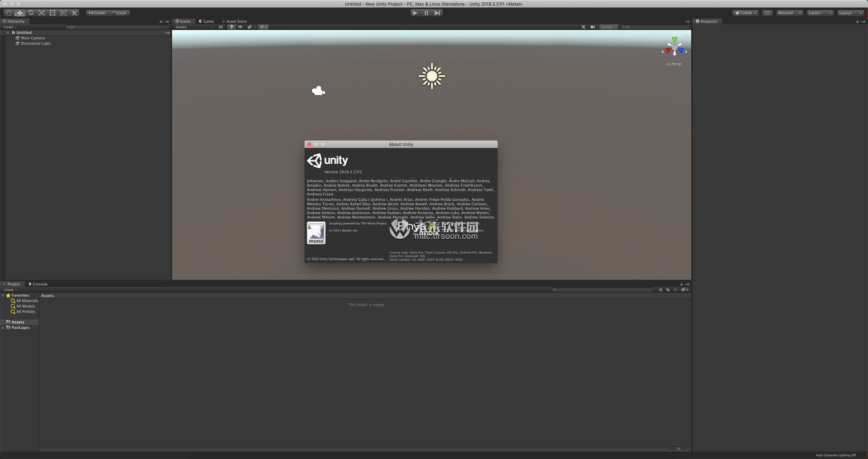Select the Scale tool
Viewport: 868px width, 459px height.
coord(42,13)
